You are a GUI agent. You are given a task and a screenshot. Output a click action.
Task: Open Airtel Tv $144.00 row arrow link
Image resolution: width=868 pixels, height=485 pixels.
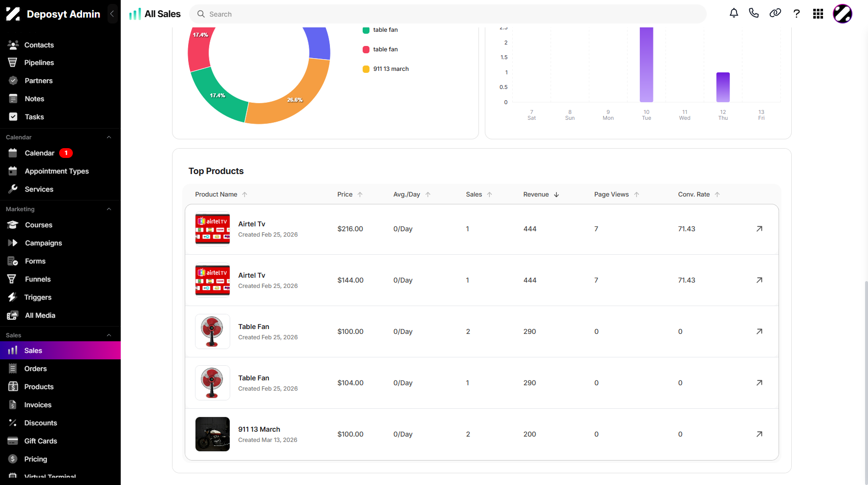759,280
